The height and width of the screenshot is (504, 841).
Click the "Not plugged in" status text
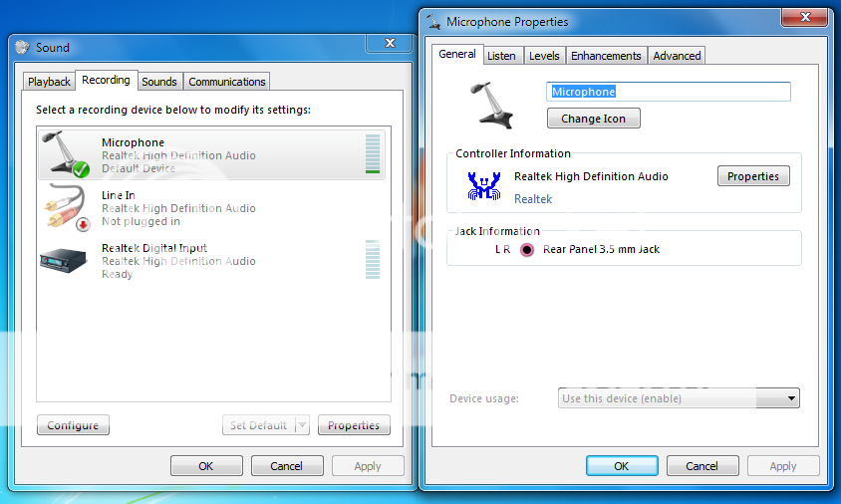click(x=141, y=221)
